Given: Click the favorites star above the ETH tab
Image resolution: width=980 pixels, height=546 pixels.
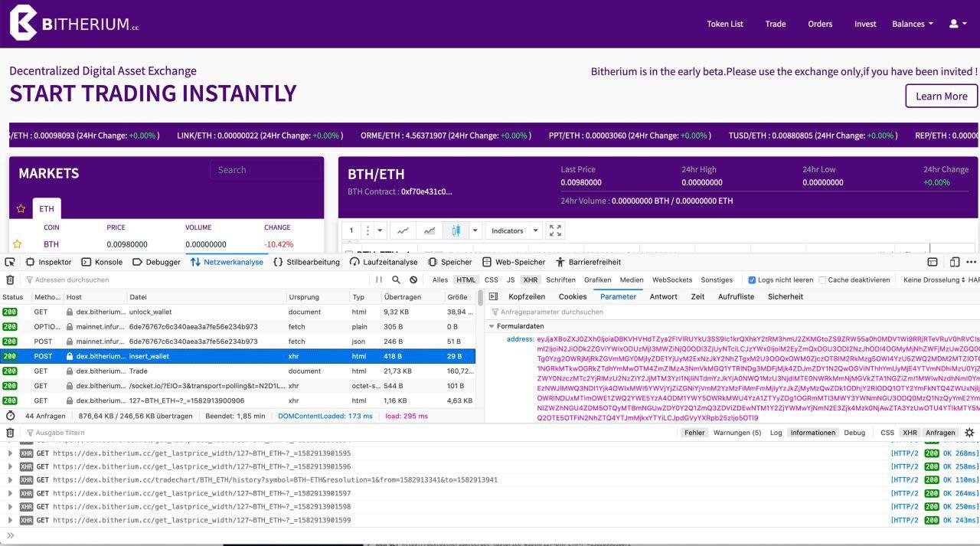Looking at the screenshot, I should click(21, 208).
